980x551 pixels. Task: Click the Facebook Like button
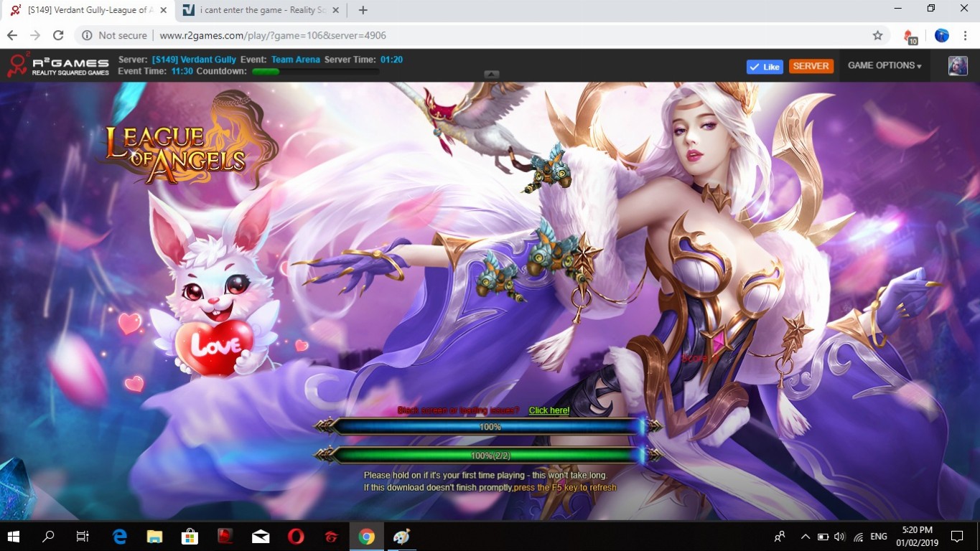pos(764,66)
